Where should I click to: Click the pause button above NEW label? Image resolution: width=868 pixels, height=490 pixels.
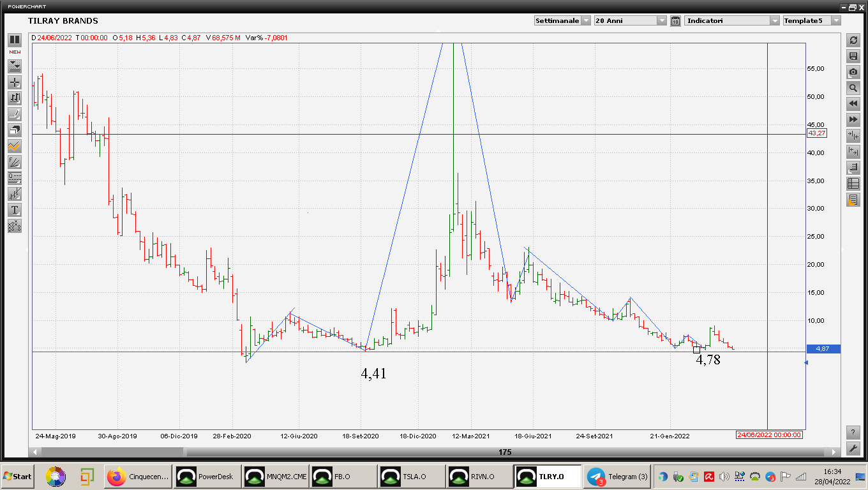pyautogui.click(x=14, y=40)
